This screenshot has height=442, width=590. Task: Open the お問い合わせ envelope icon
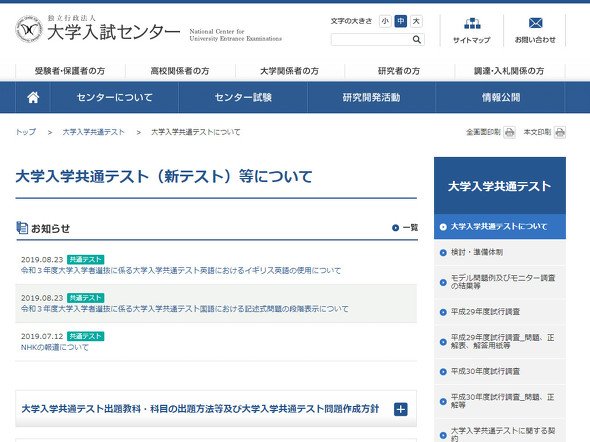click(535, 23)
